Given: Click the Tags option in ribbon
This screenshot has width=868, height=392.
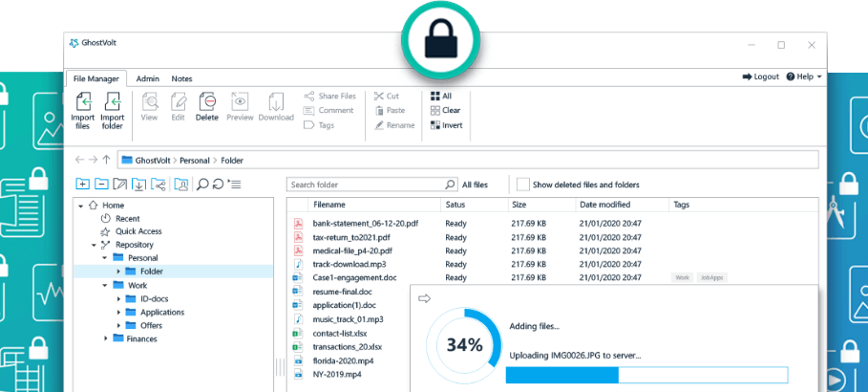Looking at the screenshot, I should [319, 125].
